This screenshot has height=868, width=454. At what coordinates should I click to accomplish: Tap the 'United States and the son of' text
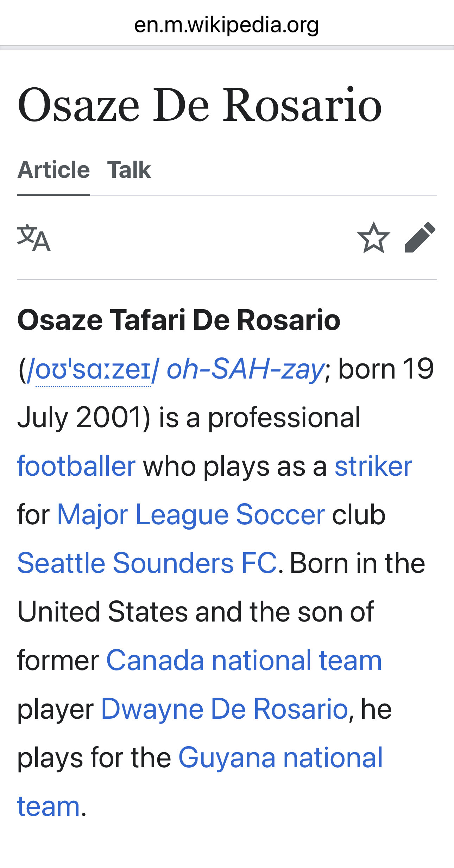tap(195, 612)
